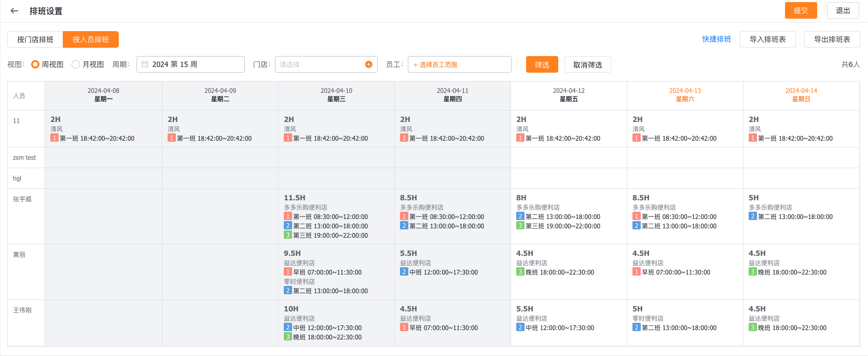Click employee name 张宇威 in the table
The height and width of the screenshot is (356, 868).
click(22, 199)
